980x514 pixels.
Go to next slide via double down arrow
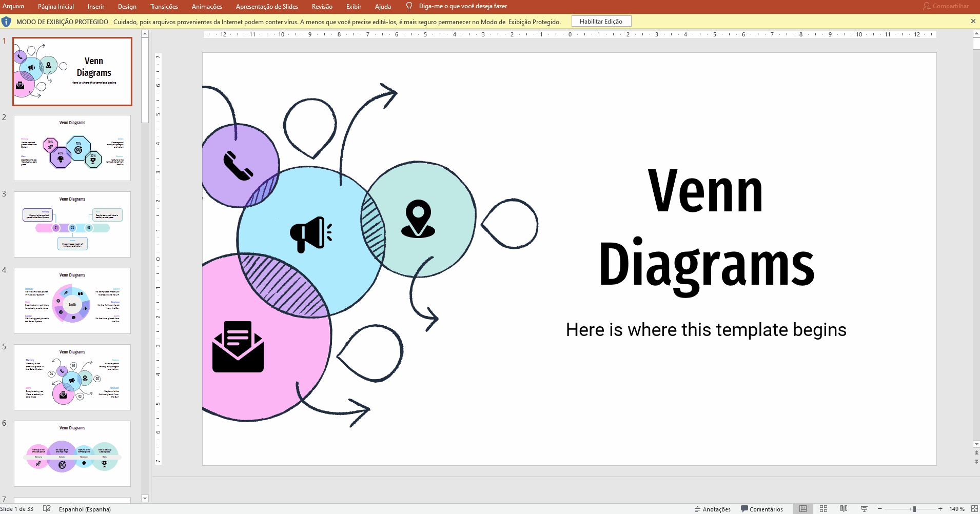point(976,462)
